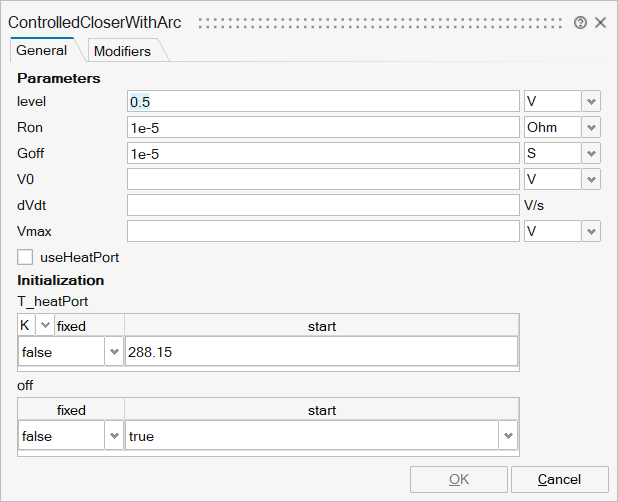Expand the V0 unit dropdown
This screenshot has width=618, height=502.
(591, 179)
